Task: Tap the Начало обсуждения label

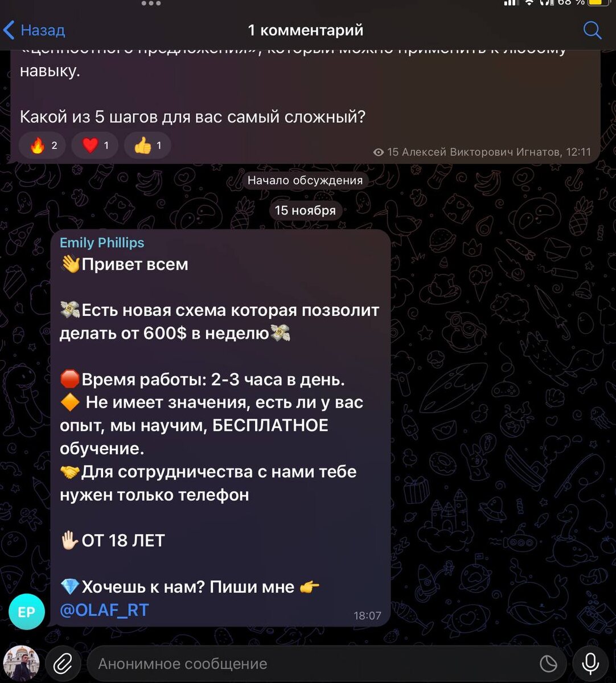Action: (x=305, y=180)
